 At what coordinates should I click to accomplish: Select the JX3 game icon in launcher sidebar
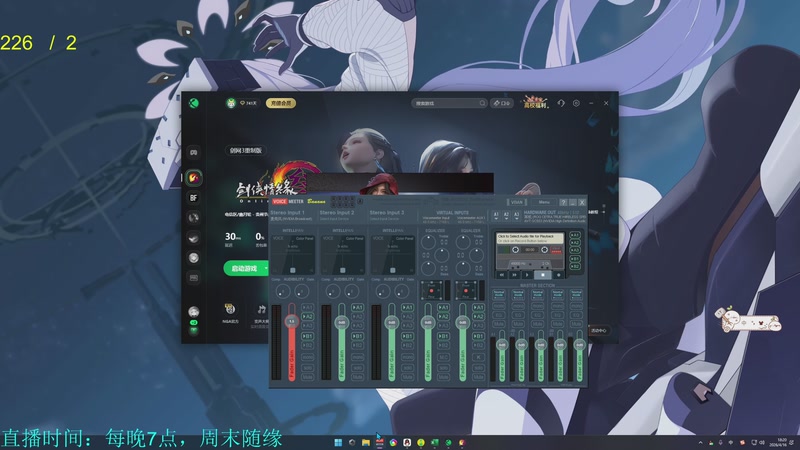click(193, 177)
